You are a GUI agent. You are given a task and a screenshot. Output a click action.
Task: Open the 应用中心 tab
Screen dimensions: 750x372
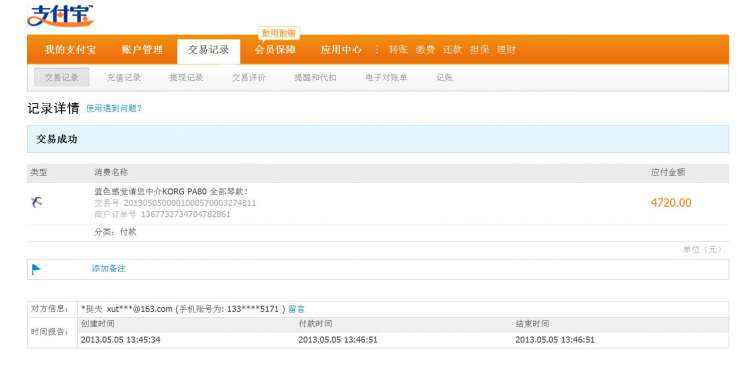[341, 50]
